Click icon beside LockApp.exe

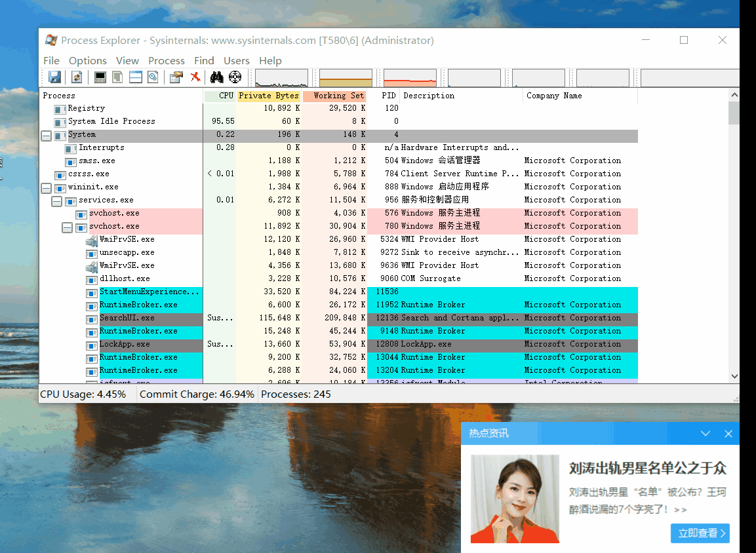pyautogui.click(x=92, y=345)
